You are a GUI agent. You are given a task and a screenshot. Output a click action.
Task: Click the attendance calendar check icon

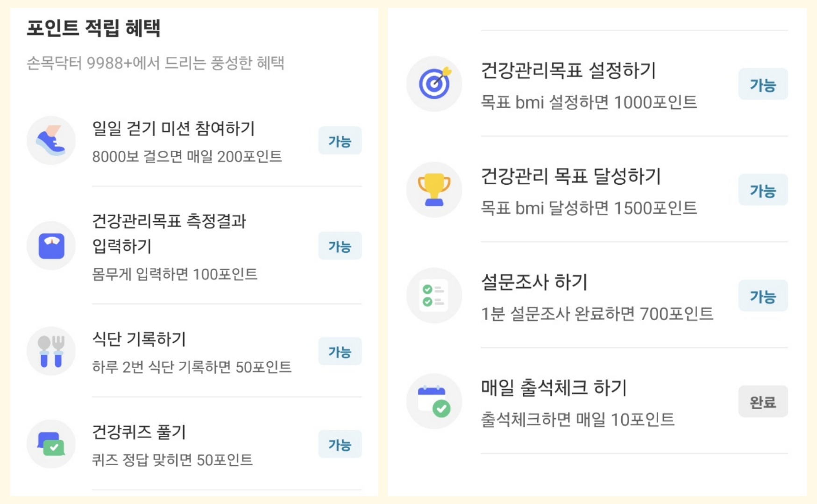(434, 401)
